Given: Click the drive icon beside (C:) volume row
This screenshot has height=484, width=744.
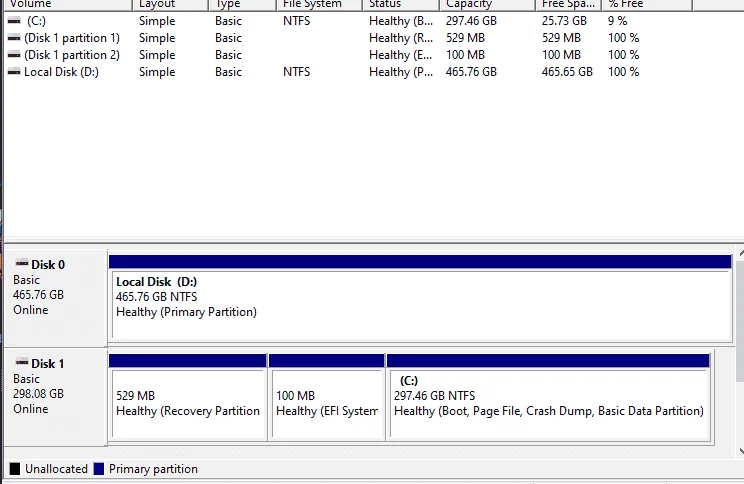Looking at the screenshot, I should [x=14, y=21].
